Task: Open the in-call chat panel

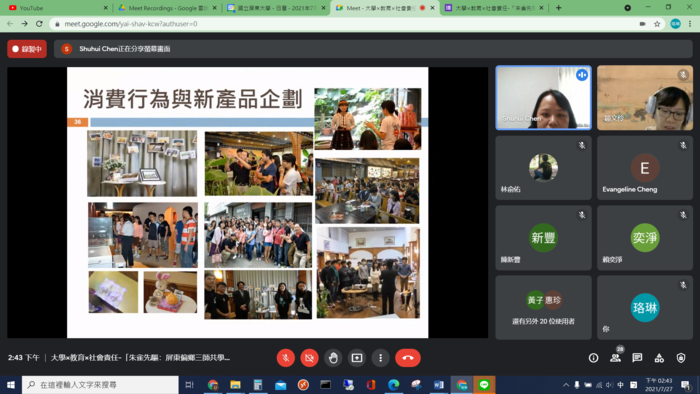Action: pyautogui.click(x=637, y=358)
